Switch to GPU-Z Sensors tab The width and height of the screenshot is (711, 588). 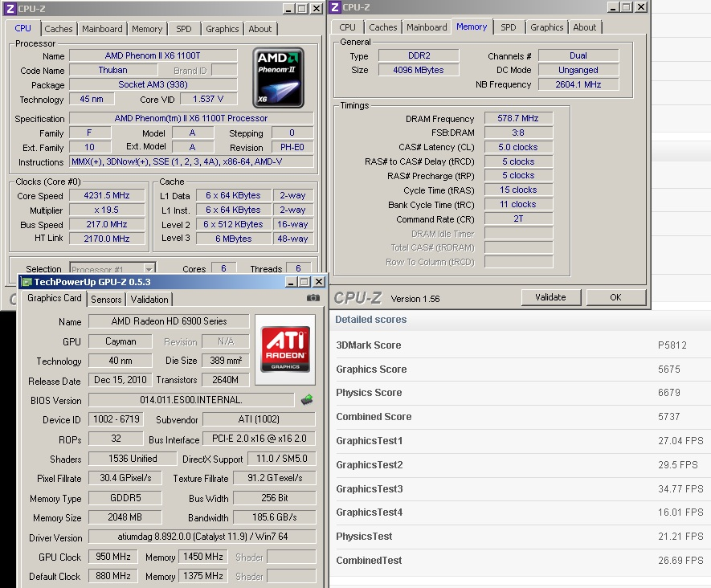106,299
